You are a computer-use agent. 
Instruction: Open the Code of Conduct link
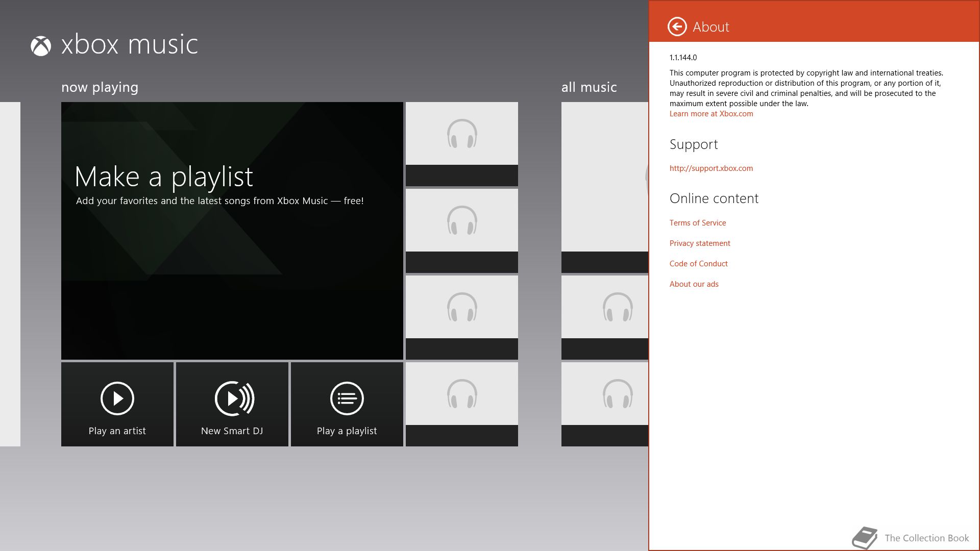click(x=698, y=264)
